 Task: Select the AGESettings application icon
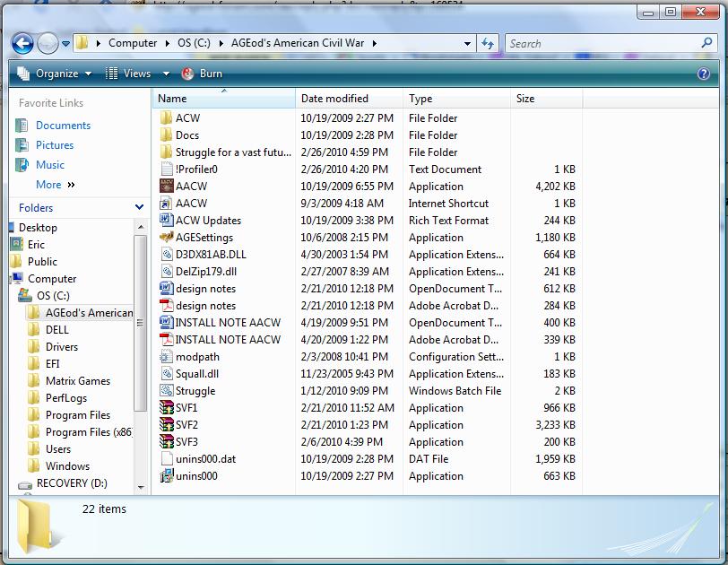point(166,238)
